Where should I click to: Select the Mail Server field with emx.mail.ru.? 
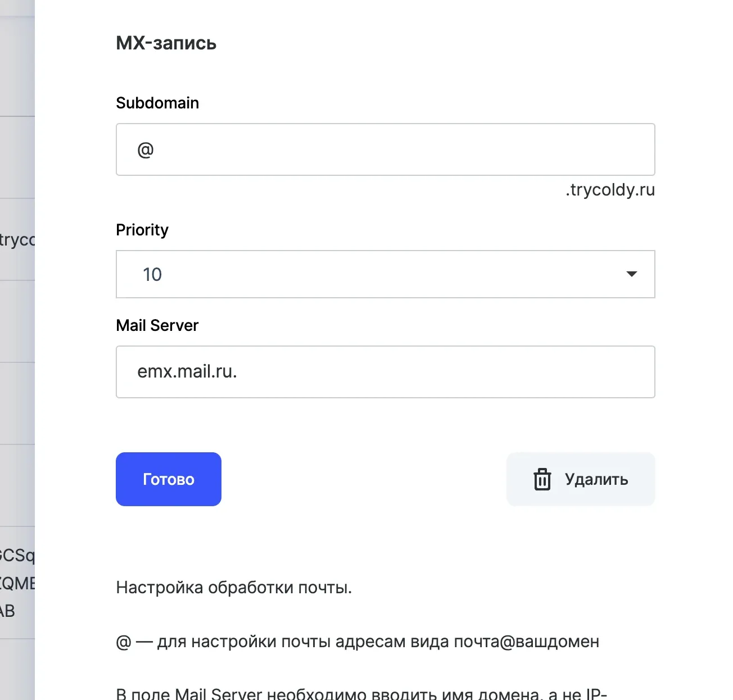point(385,372)
